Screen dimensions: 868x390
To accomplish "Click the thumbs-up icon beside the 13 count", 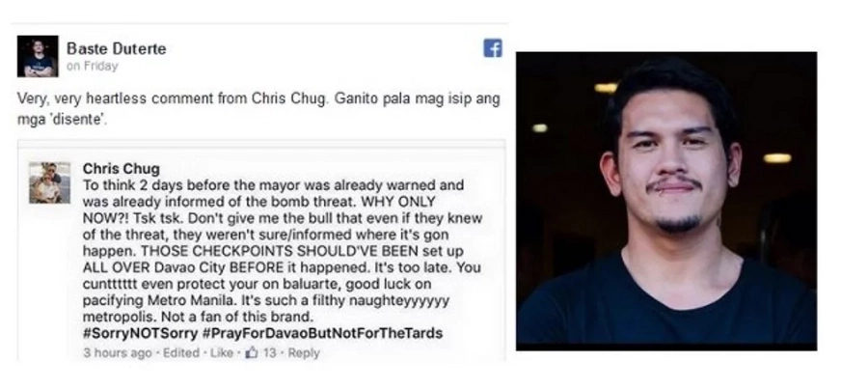I will (x=253, y=352).
